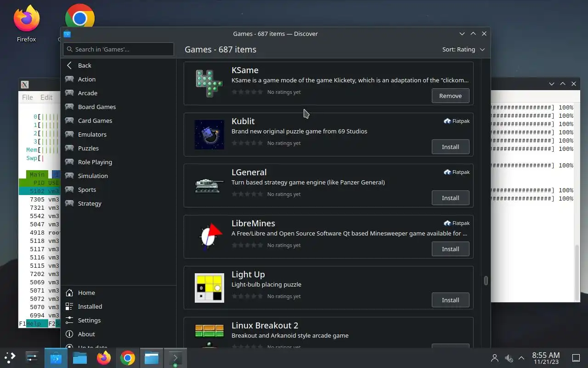Go back using the Back arrow
The width and height of the screenshot is (588, 368).
point(118,65)
